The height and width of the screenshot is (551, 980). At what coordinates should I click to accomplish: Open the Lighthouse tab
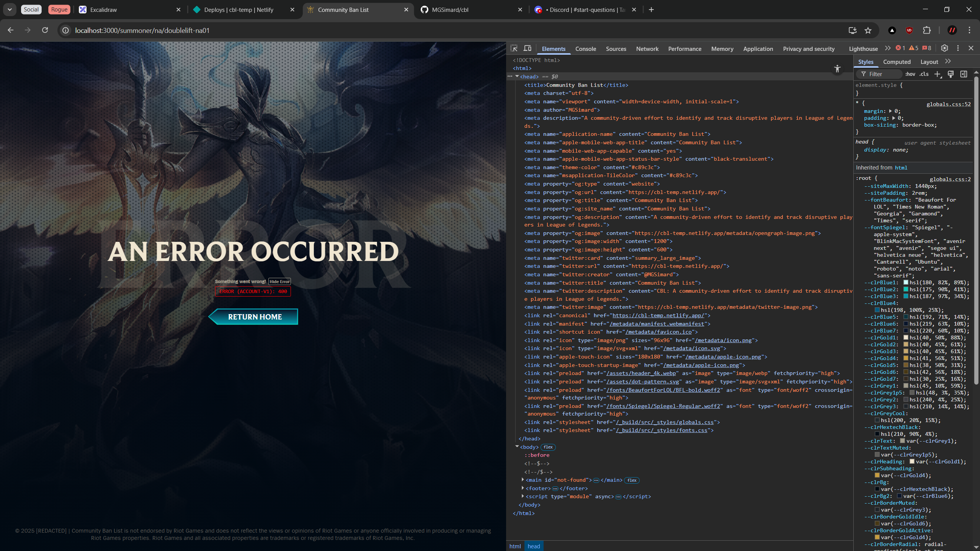[x=863, y=49]
